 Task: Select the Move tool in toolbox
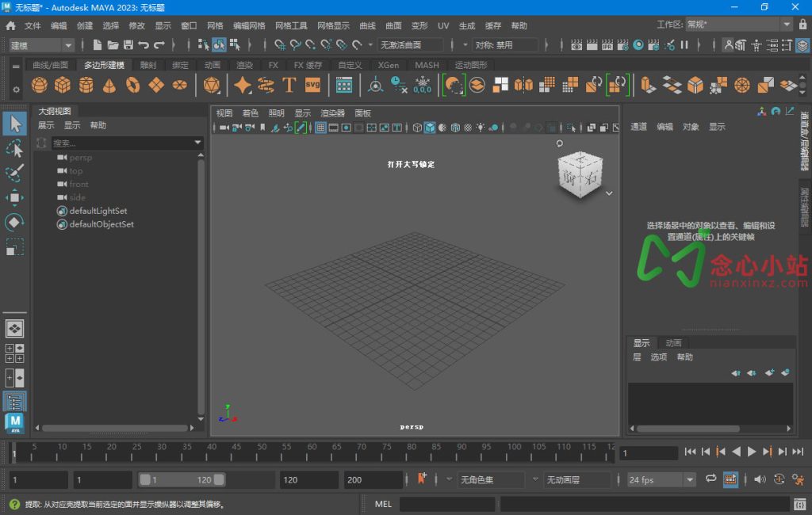[15, 198]
